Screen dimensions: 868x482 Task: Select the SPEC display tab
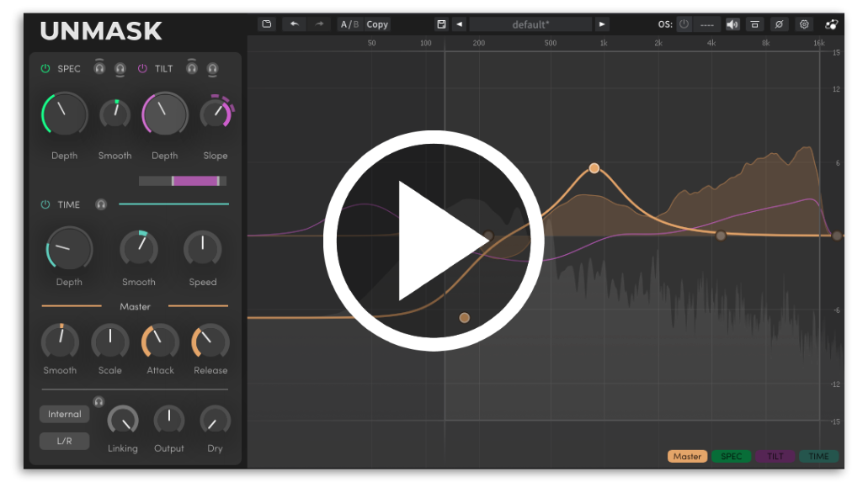click(732, 456)
